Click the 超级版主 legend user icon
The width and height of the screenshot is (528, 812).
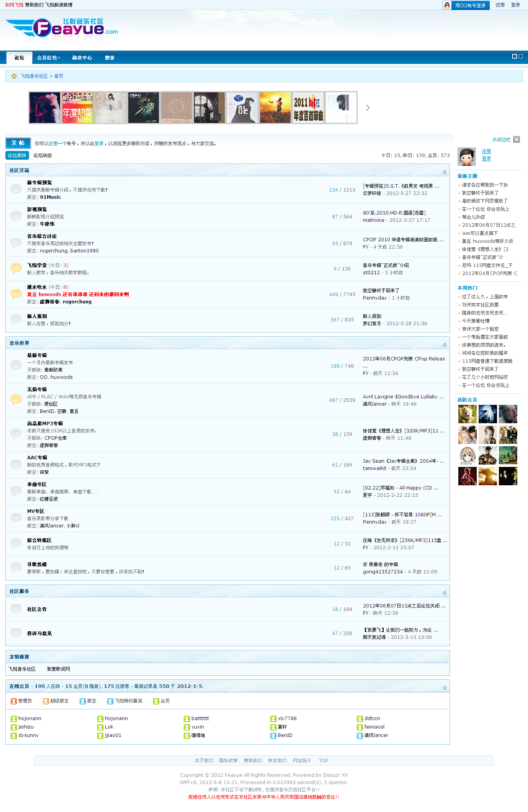coord(46,701)
